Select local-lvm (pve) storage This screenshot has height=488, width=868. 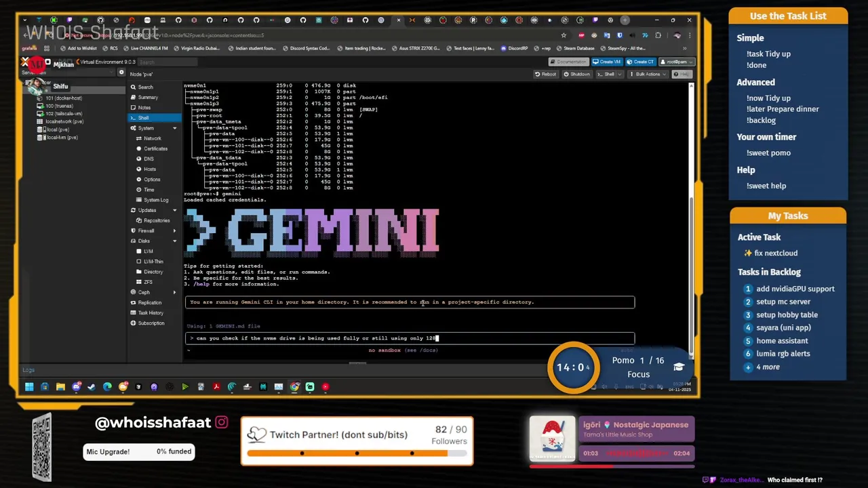62,138
